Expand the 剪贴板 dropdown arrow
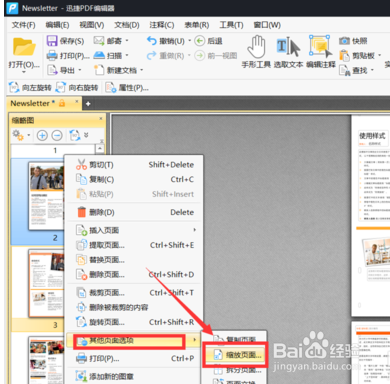Image resolution: width=390 pixels, height=384 pixels. click(x=380, y=55)
